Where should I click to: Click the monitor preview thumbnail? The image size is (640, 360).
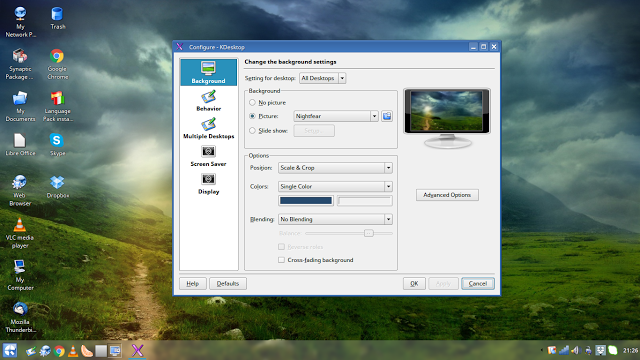click(x=447, y=118)
